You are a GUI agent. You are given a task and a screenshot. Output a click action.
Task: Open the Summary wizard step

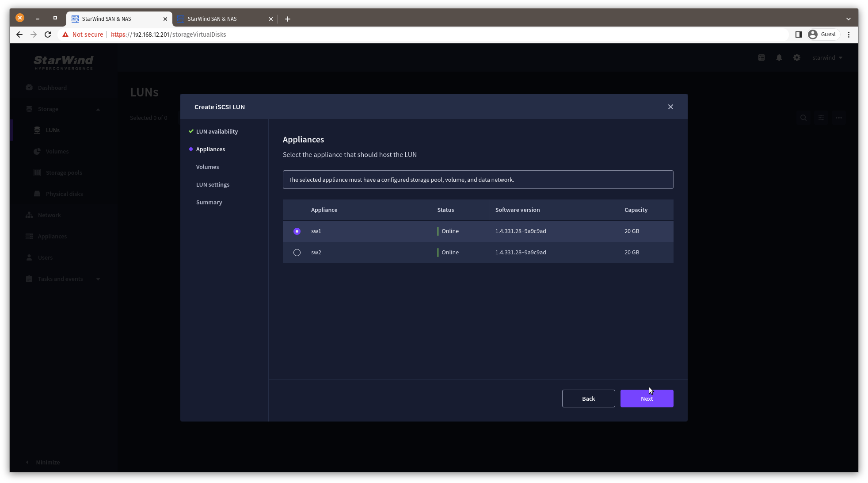click(x=209, y=203)
